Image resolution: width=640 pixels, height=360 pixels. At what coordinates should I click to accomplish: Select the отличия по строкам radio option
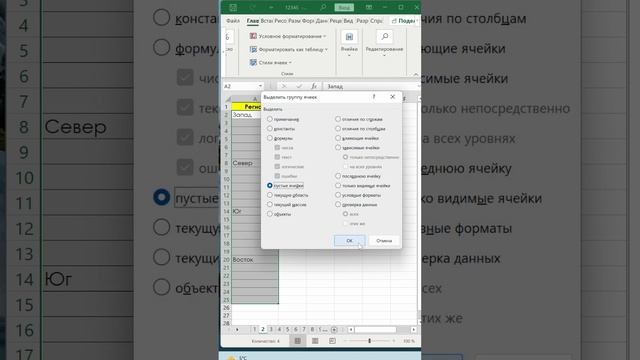coord(338,119)
